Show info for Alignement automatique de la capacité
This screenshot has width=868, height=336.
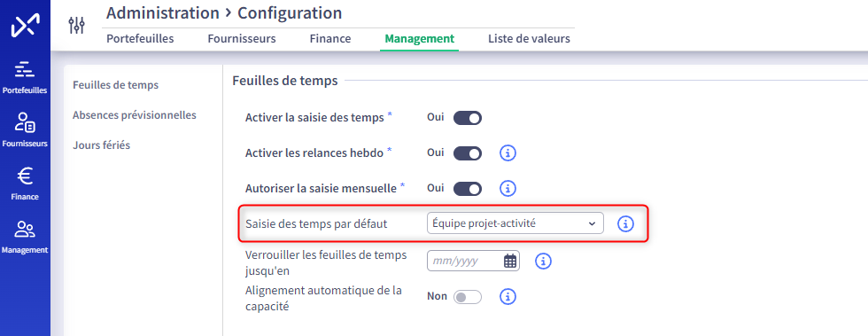pos(508,297)
